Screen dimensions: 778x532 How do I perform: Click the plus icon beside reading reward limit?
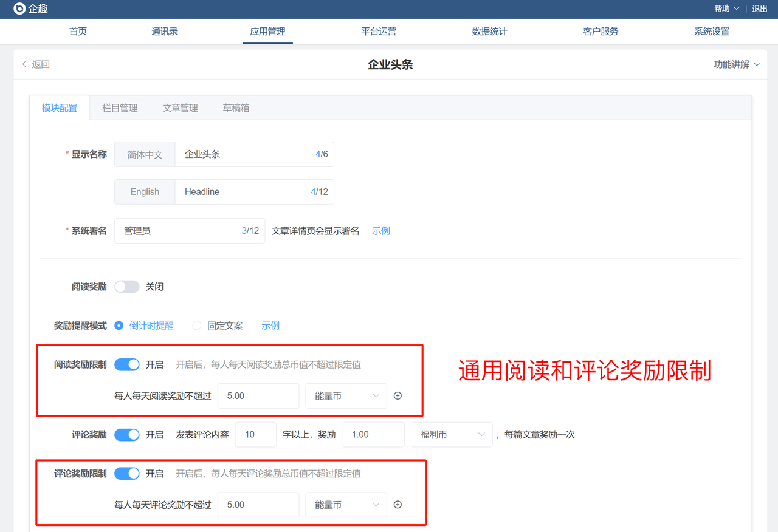398,396
